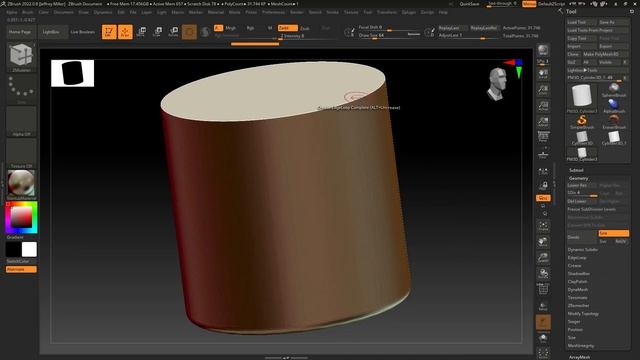
Task: Toggle the lock icon in right shelf
Action: (543, 186)
